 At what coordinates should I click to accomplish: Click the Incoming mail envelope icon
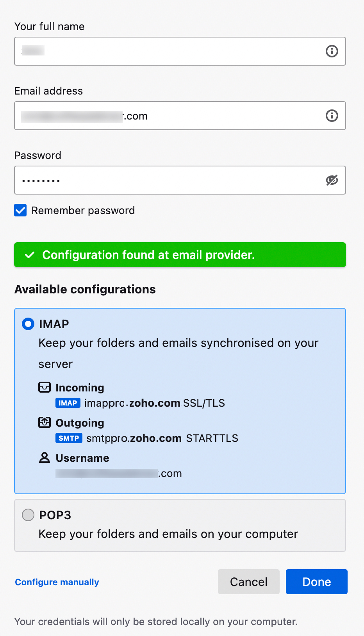point(45,387)
